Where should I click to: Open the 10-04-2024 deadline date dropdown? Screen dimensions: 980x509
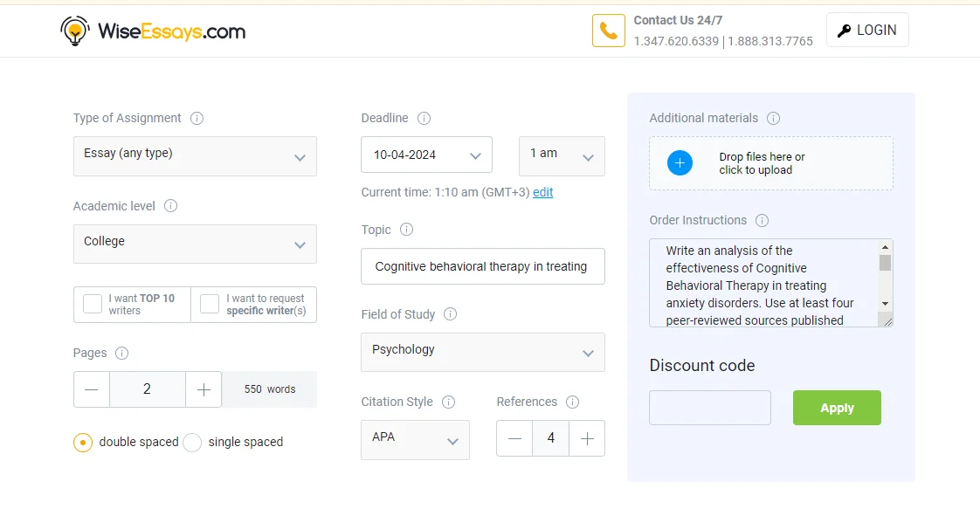pos(426,155)
